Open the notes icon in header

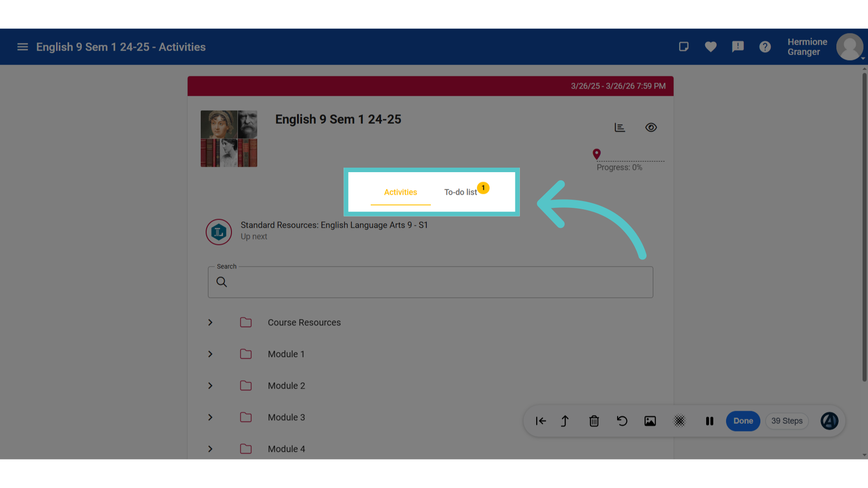coord(684,47)
